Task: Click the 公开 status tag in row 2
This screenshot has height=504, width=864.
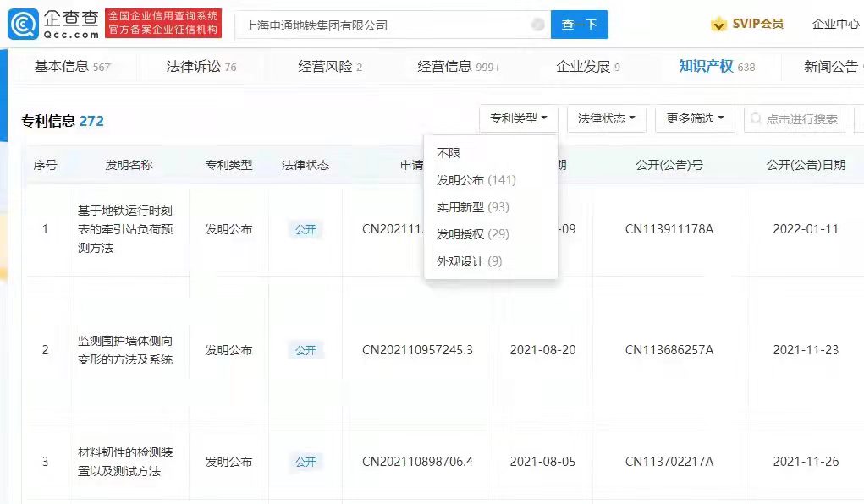Action: tap(305, 350)
